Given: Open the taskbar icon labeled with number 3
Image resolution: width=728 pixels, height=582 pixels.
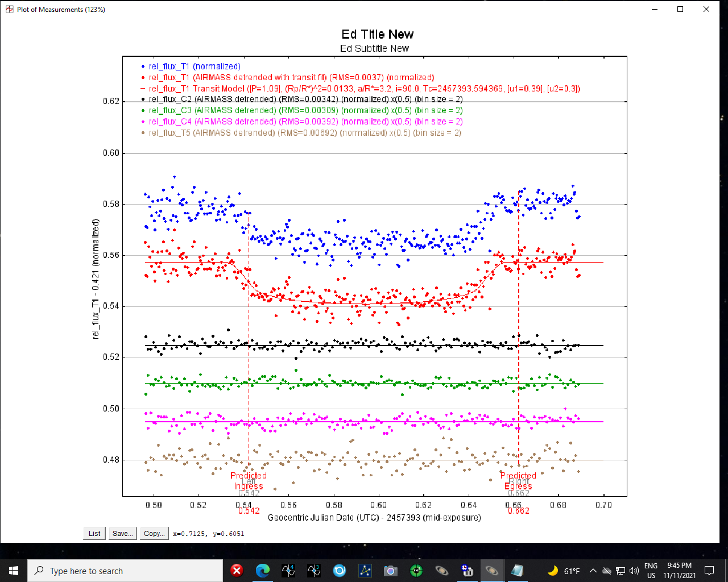Looking at the screenshot, I should point(314,570).
